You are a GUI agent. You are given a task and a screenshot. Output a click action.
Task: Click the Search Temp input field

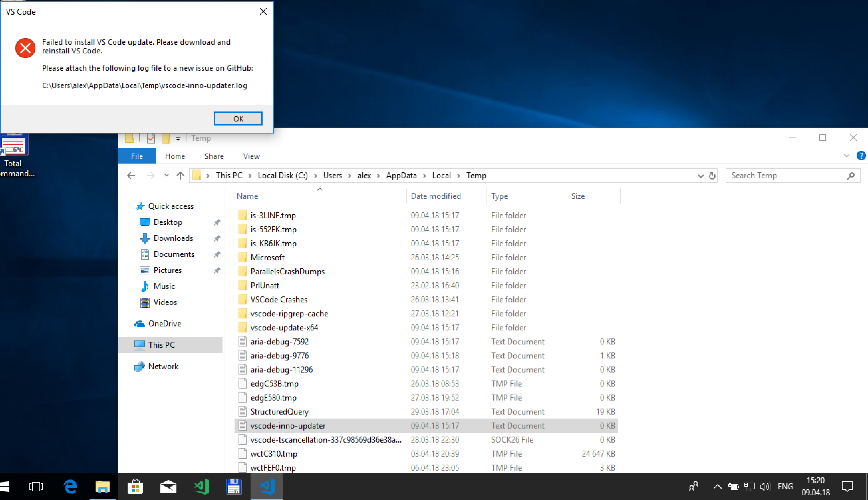pos(792,176)
